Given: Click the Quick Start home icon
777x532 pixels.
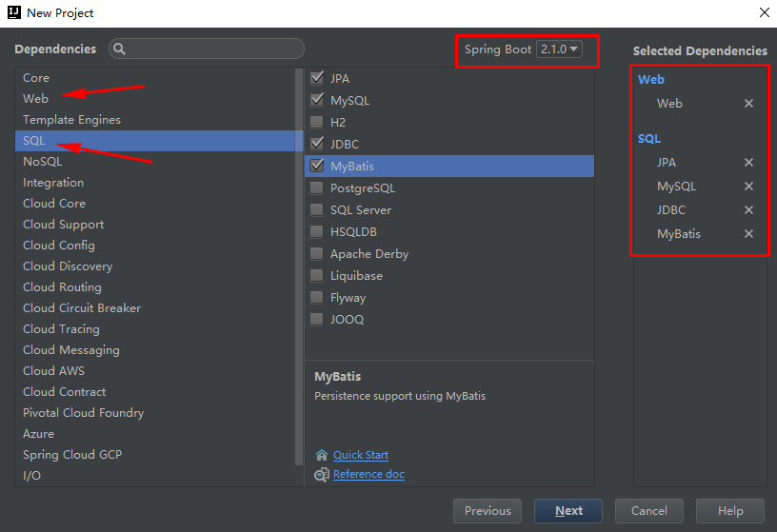Looking at the screenshot, I should tap(322, 455).
